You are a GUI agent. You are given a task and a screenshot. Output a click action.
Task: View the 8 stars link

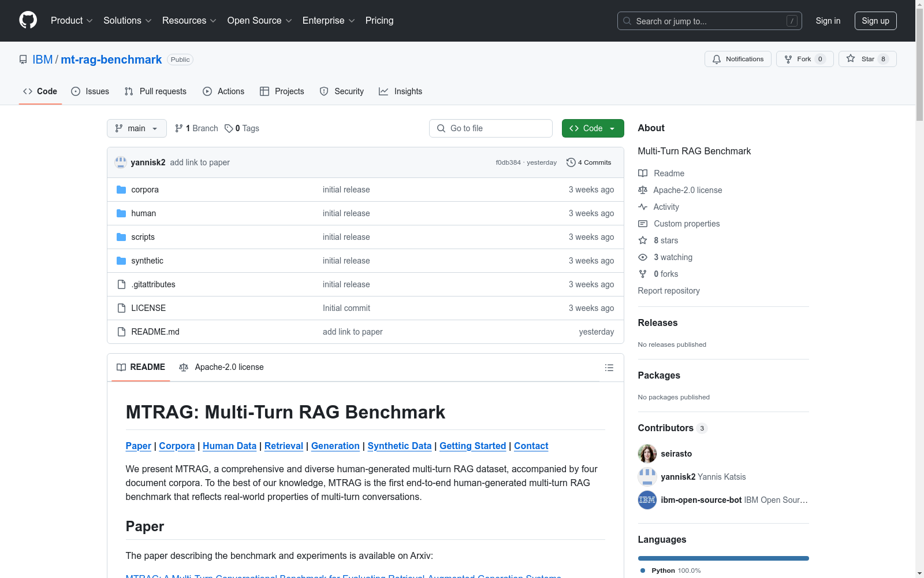click(658, 240)
